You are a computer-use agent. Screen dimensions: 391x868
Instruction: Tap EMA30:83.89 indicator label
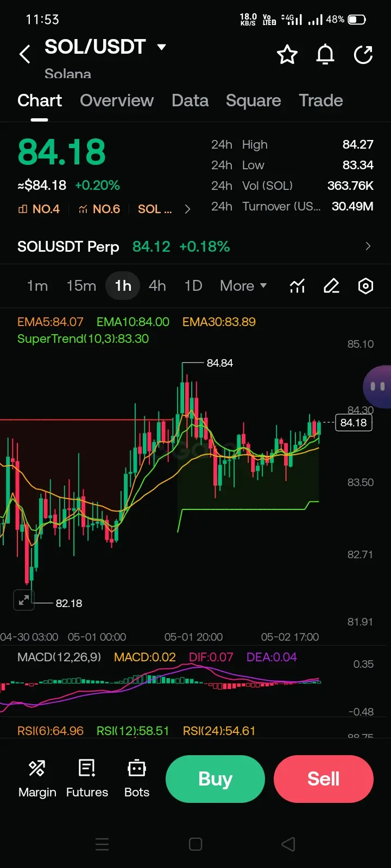(x=219, y=322)
